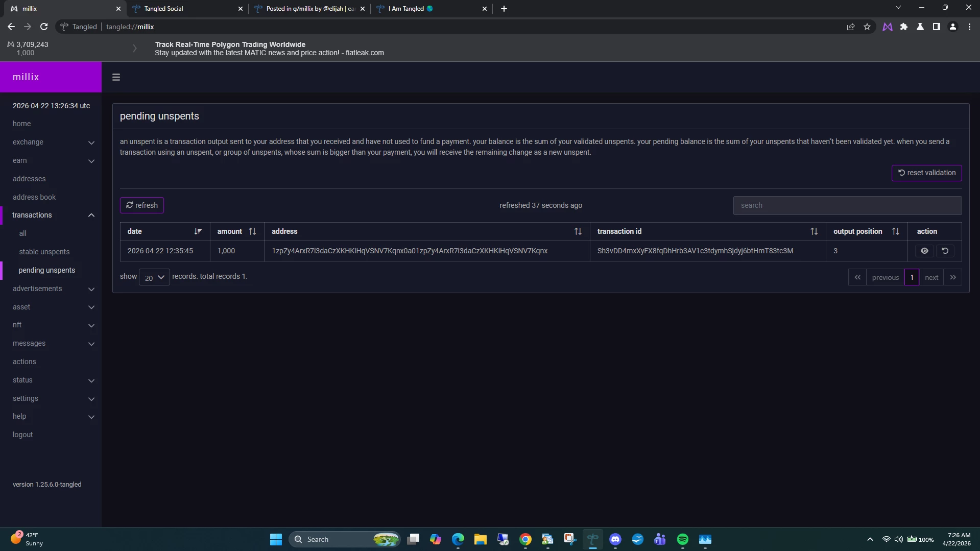Bookmark this page with the star icon
This screenshot has height=551, width=980.
867,27
